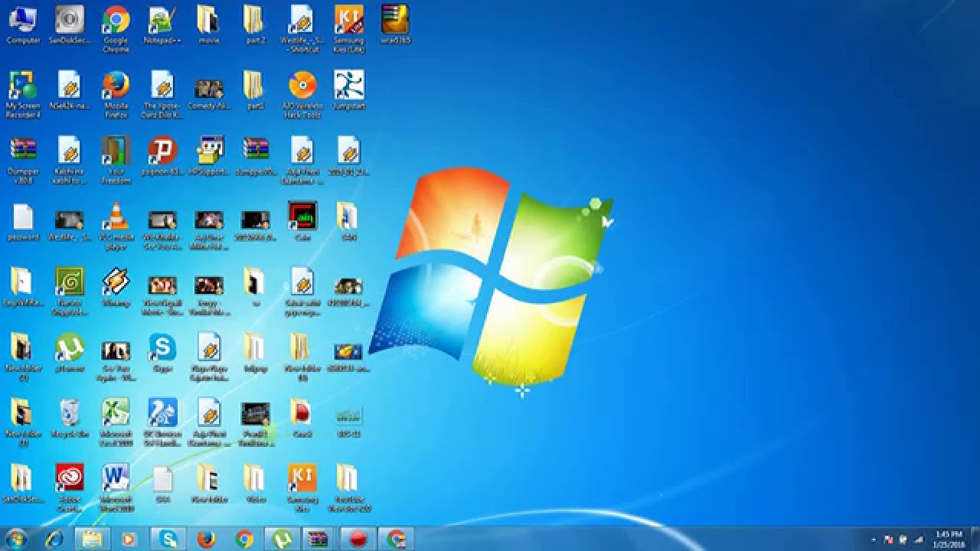Select the Video folder on desktop
Screen dimensions: 980x551
pyautogui.click(x=254, y=485)
